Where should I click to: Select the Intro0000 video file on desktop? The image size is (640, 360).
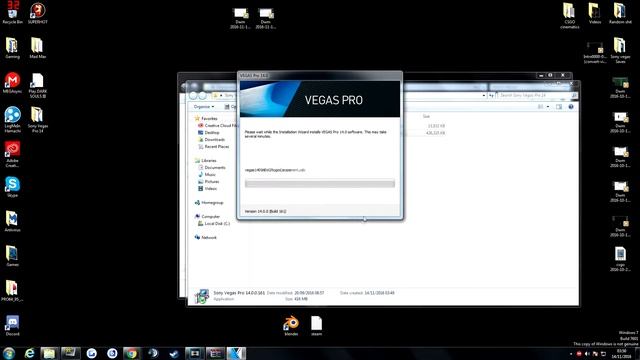point(595,52)
